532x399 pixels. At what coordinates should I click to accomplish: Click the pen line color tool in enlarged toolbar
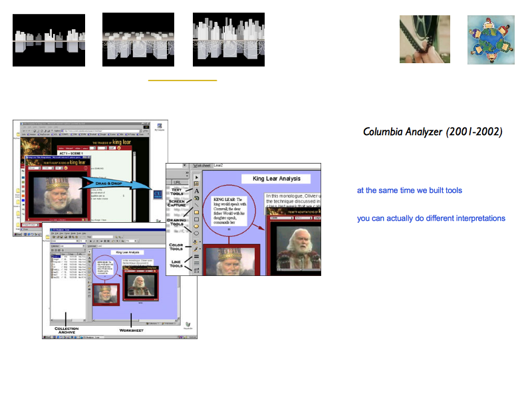pos(196,249)
